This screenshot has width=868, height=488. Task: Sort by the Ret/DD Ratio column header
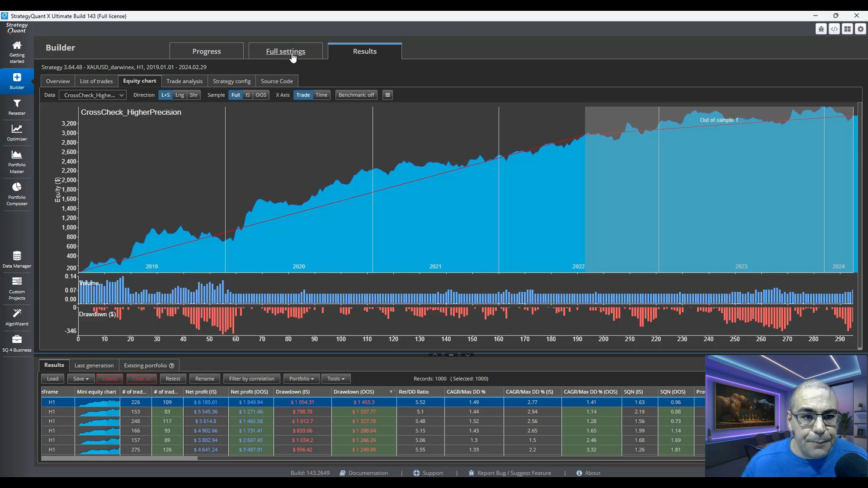tap(420, 392)
